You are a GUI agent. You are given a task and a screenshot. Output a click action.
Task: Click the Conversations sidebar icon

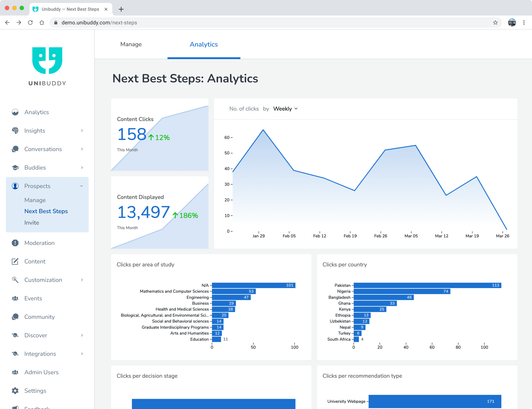pos(15,149)
